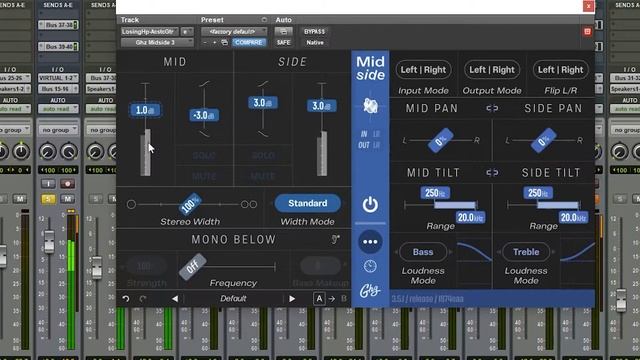Screen dimensions: 640x360
Task: Open the VIRTUAL 1-2 input dropdown
Action: click(x=58, y=78)
